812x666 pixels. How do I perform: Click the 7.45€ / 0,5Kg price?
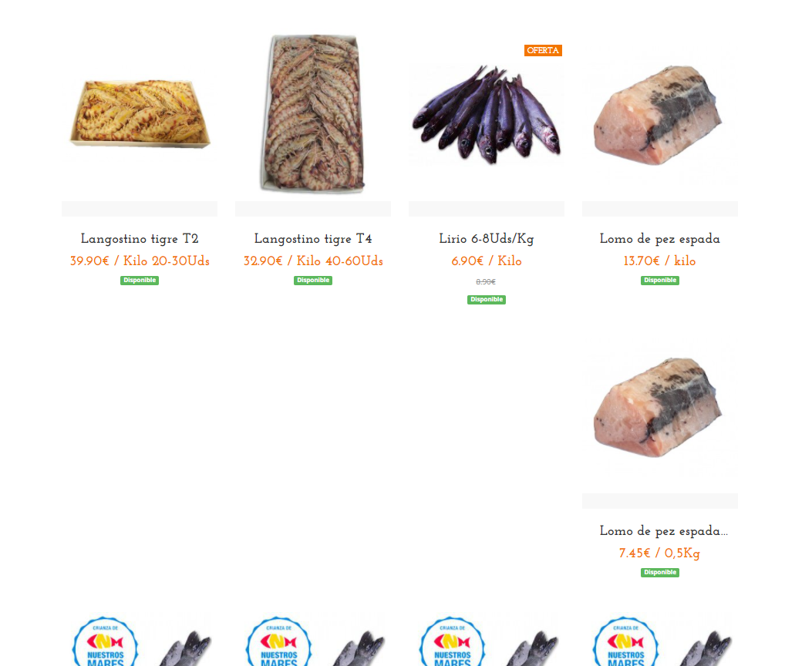pos(659,553)
